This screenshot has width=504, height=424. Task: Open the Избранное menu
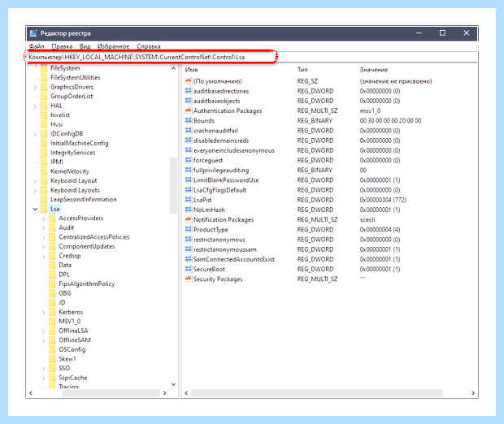click(x=113, y=46)
